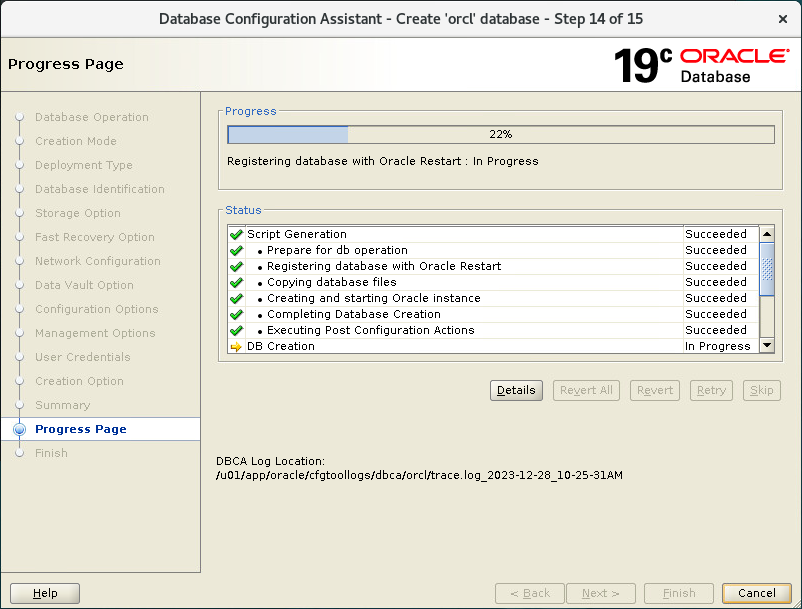Click Succeeded status for Copying database files

pyautogui.click(x=716, y=282)
